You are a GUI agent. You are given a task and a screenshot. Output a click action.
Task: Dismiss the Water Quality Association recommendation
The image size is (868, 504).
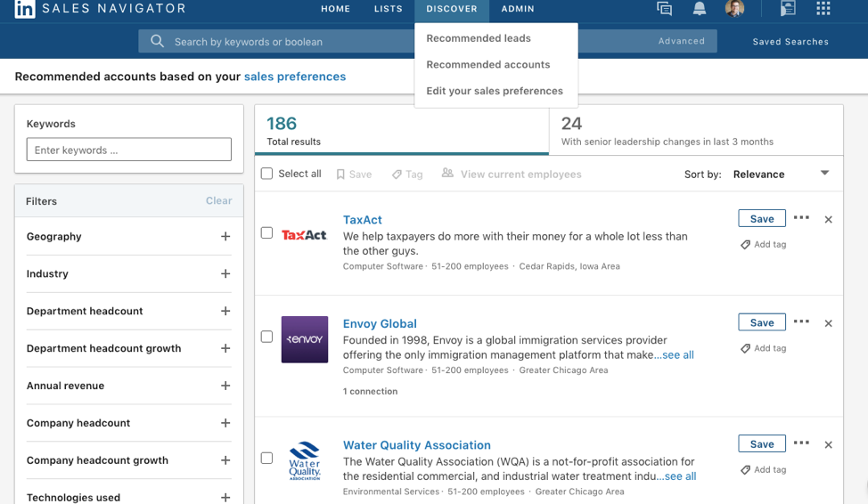pos(828,445)
